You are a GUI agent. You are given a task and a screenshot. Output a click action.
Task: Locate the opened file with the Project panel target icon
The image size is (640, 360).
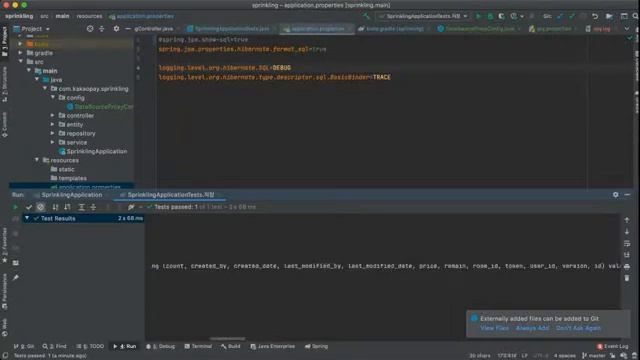(90, 29)
